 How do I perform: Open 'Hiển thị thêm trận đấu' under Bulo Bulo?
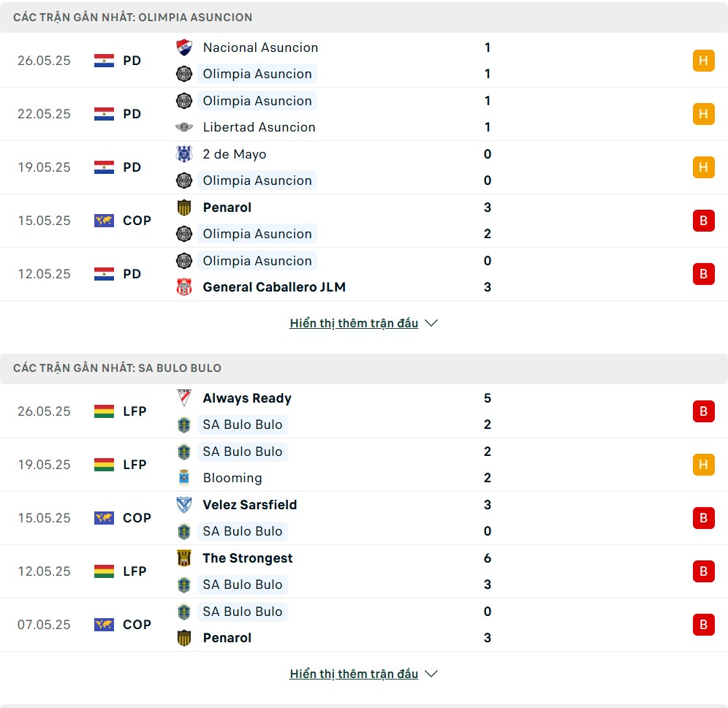point(354,674)
